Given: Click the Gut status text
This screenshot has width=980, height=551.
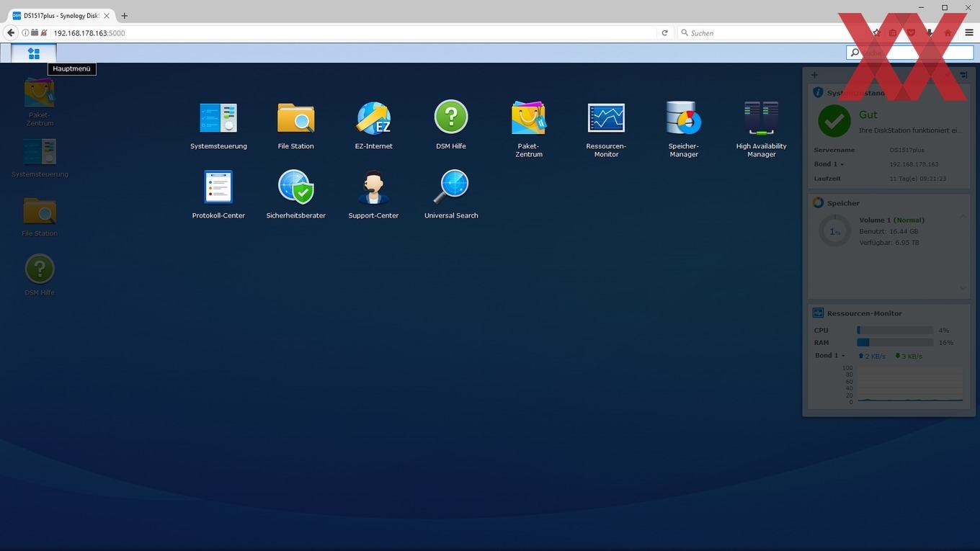Looking at the screenshot, I should [x=868, y=115].
